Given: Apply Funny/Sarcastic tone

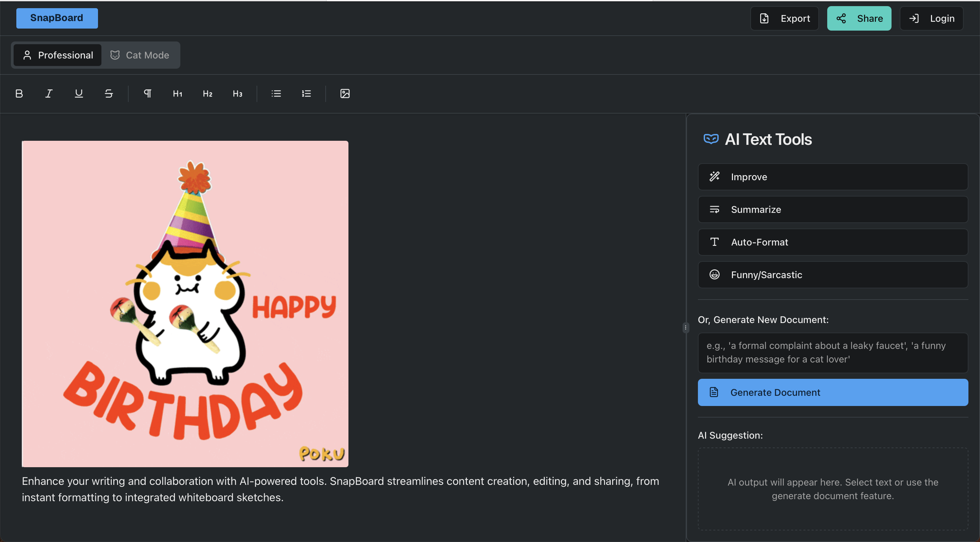Looking at the screenshot, I should point(832,275).
